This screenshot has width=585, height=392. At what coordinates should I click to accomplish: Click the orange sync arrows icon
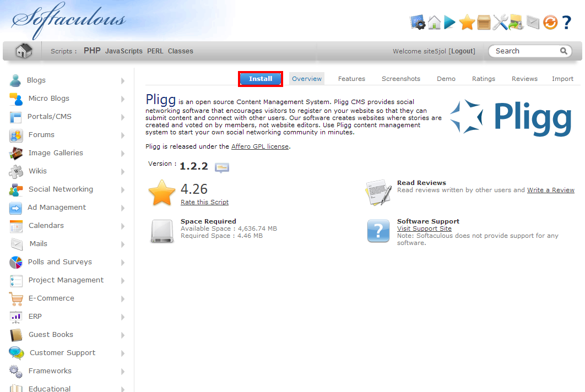click(550, 23)
